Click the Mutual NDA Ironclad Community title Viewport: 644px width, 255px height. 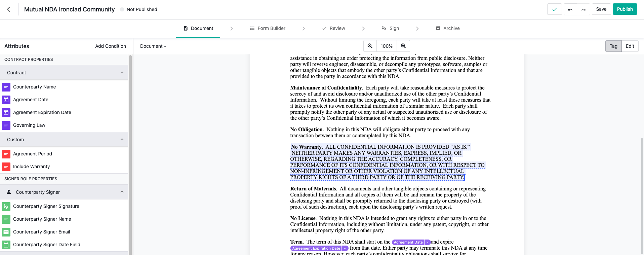(69, 9)
